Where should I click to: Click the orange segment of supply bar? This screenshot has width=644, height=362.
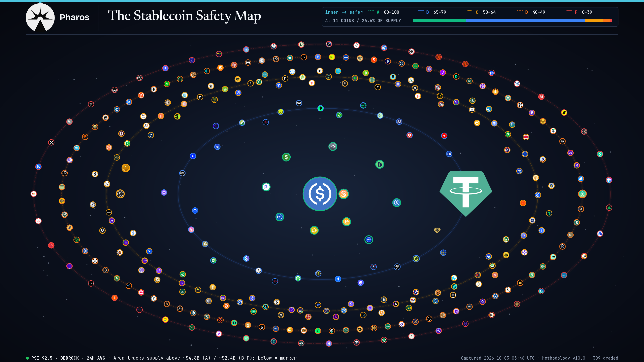(x=594, y=21)
